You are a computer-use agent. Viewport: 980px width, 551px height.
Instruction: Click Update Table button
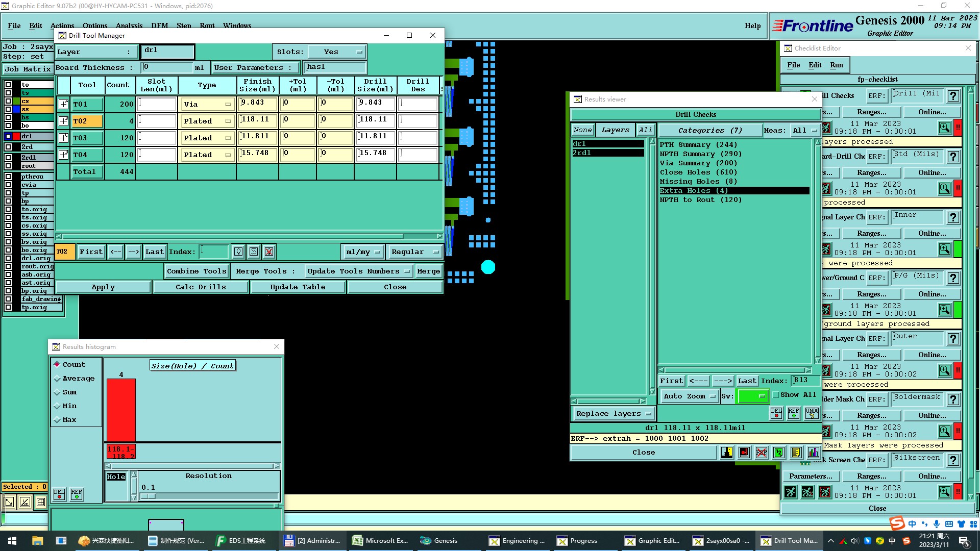point(298,287)
